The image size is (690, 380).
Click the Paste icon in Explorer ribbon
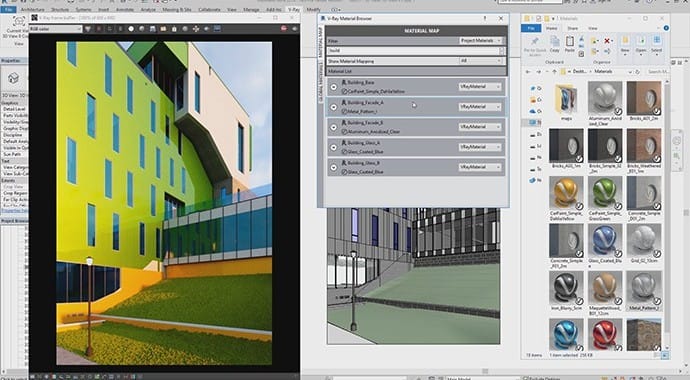coord(570,44)
